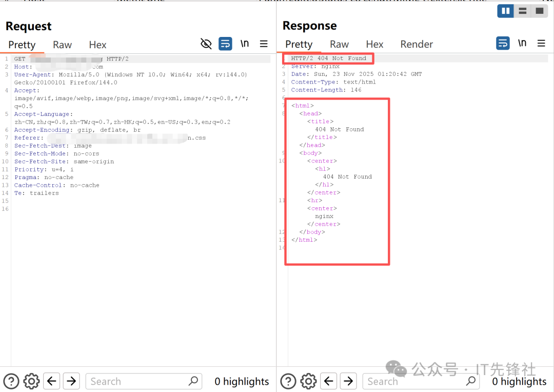Image resolution: width=554 pixels, height=392 pixels.
Task: Click the Date response header line
Action: pyautogui.click(x=357, y=74)
